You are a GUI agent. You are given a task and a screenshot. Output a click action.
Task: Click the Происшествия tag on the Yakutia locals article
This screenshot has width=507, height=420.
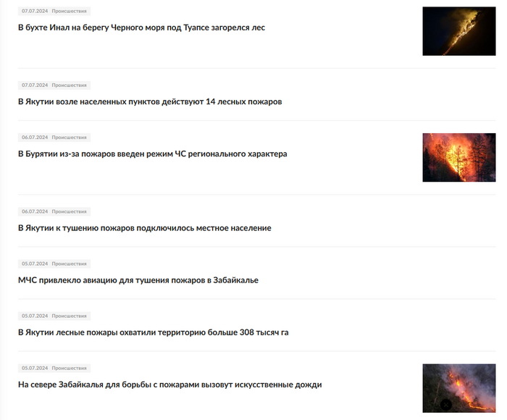coord(70,211)
